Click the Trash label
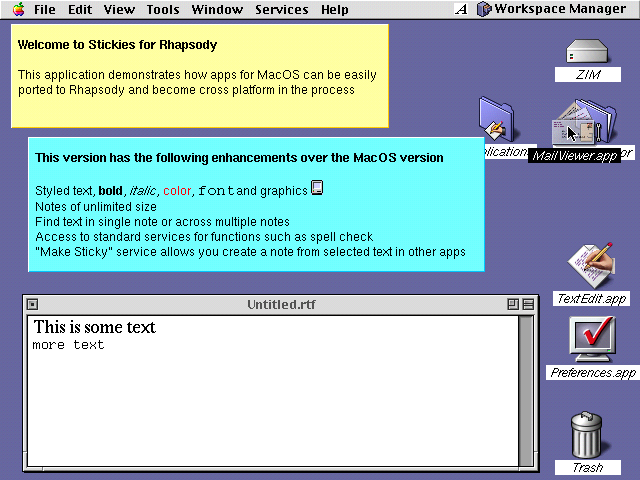This screenshot has height=480, width=640. [587, 467]
